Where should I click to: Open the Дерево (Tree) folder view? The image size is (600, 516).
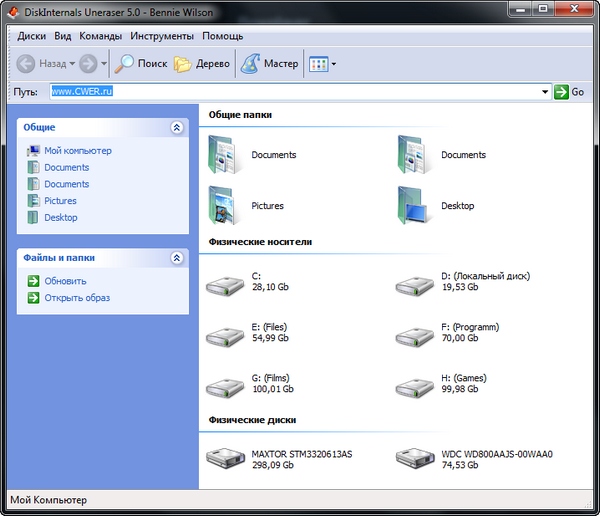click(183, 64)
